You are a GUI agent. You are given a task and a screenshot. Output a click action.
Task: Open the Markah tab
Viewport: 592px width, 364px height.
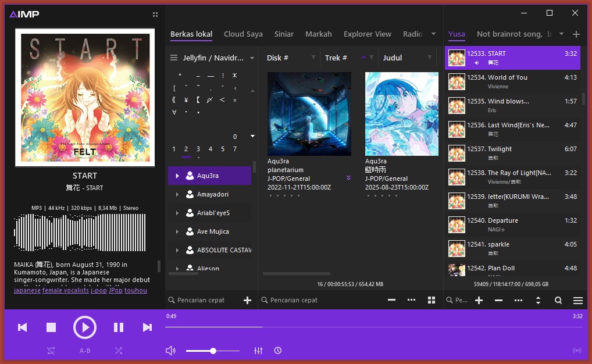[x=319, y=34]
